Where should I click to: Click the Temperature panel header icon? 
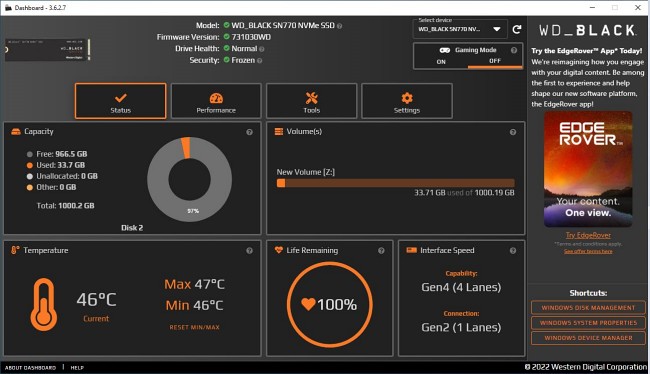click(x=15, y=250)
